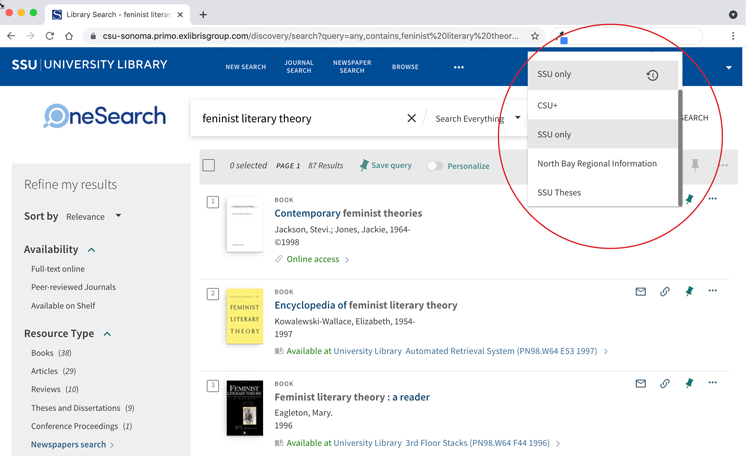Check the select-all results checkbox
This screenshot has width=750, height=456.
click(209, 165)
